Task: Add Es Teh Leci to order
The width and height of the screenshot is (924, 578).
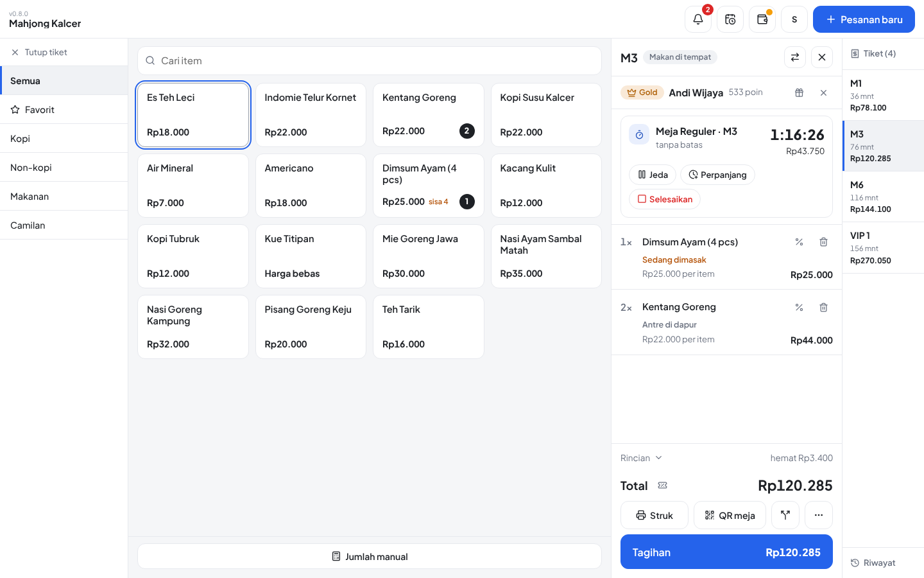Action: coord(193,115)
